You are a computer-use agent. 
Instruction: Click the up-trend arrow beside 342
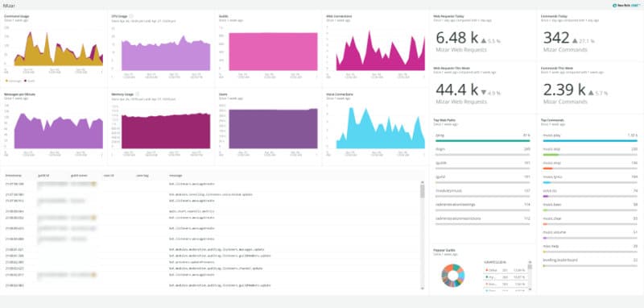coord(575,40)
